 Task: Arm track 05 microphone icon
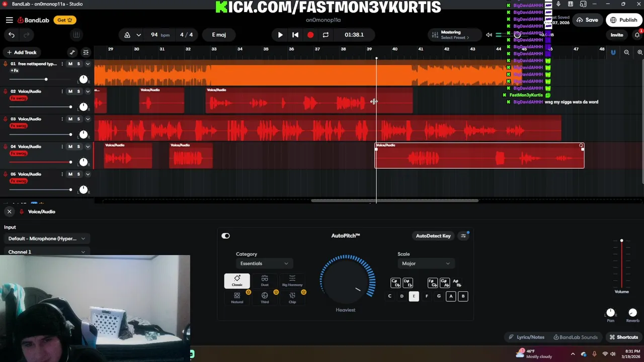[x=6, y=174]
